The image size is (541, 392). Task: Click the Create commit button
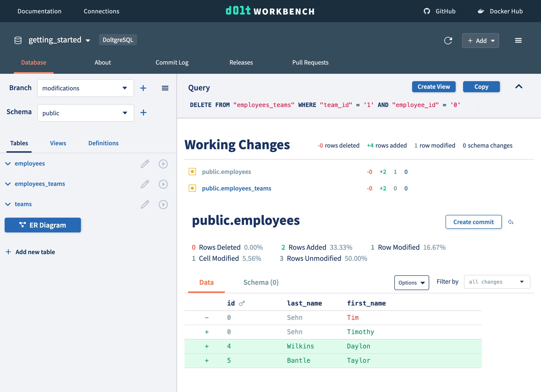473,222
